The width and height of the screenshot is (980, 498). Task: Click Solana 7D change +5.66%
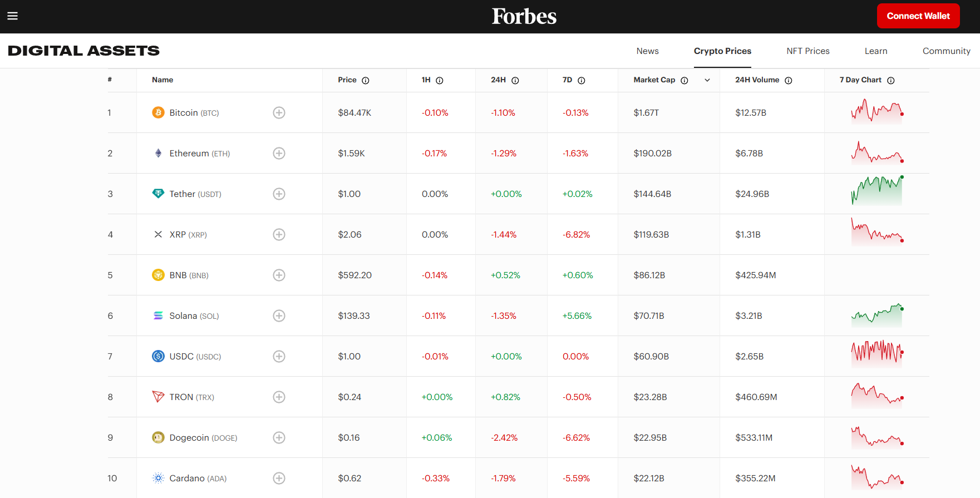pos(577,316)
